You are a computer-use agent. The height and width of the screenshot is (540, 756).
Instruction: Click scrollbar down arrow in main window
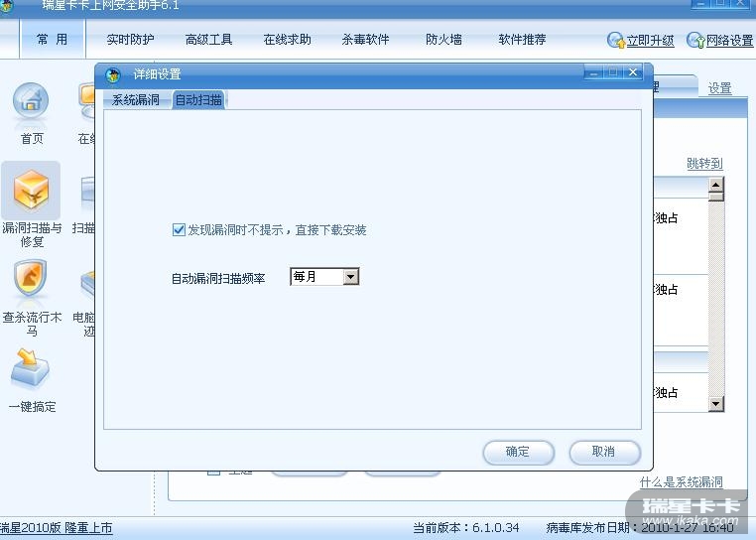[x=716, y=403]
